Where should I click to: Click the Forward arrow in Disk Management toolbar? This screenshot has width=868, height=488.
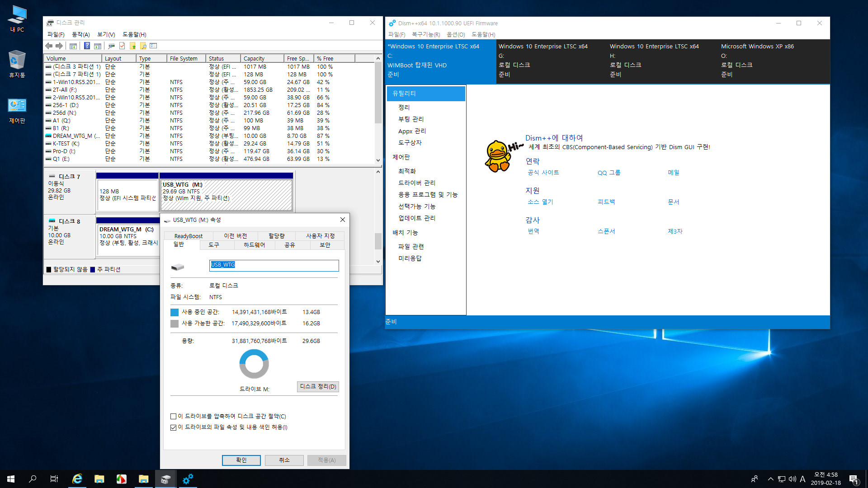59,46
